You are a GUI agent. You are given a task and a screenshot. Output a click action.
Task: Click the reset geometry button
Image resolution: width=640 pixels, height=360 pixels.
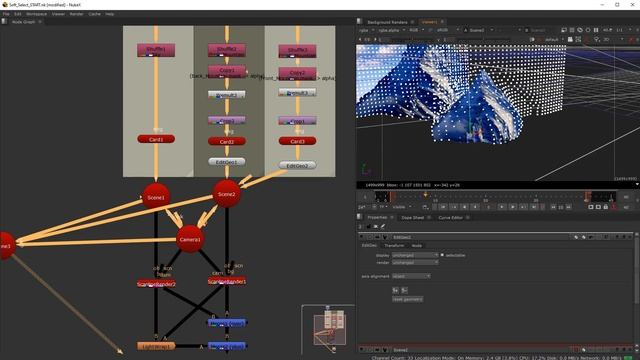(407, 299)
